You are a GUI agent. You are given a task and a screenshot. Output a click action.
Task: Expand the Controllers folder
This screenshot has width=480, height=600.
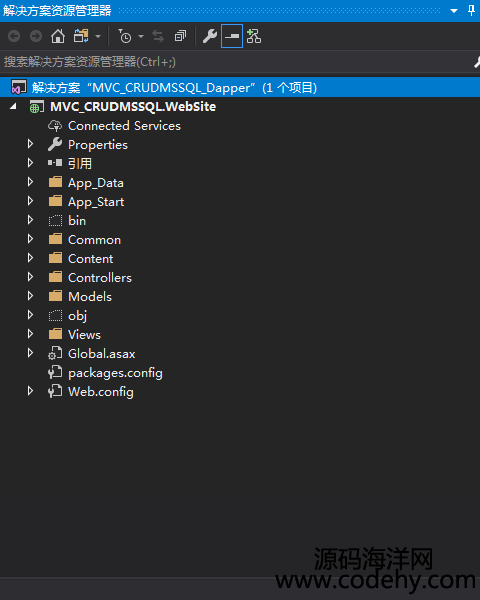(30, 277)
